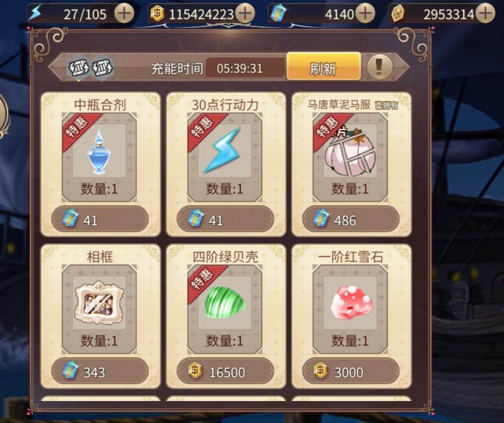Click the plus button next to energy 27/105

point(124,14)
